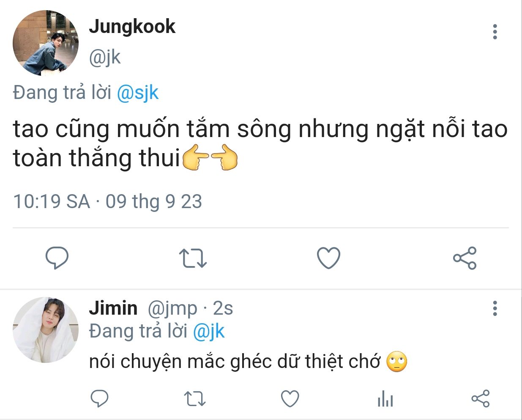Open more options on Jimin's reply
This screenshot has height=420, width=522.
pos(495,309)
